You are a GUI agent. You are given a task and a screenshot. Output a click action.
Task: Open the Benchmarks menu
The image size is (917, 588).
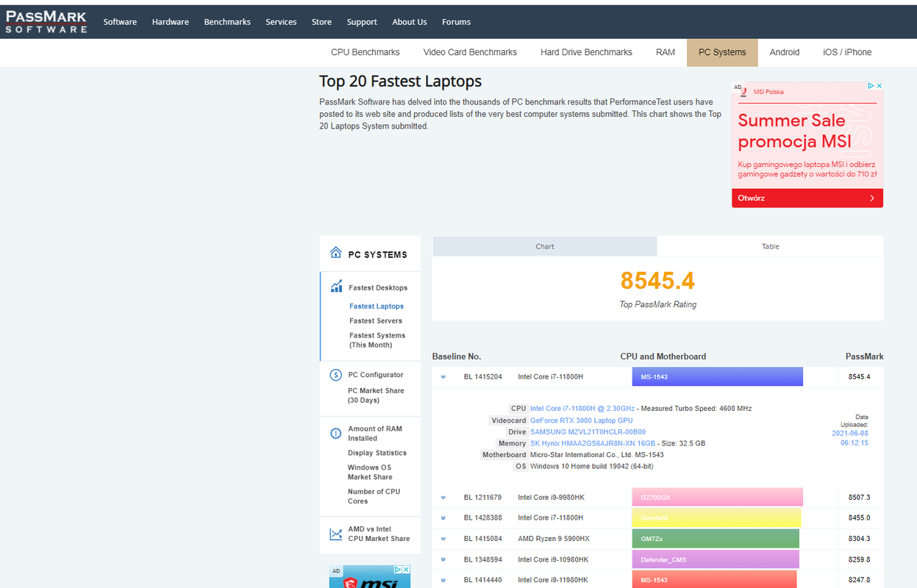[x=227, y=22]
